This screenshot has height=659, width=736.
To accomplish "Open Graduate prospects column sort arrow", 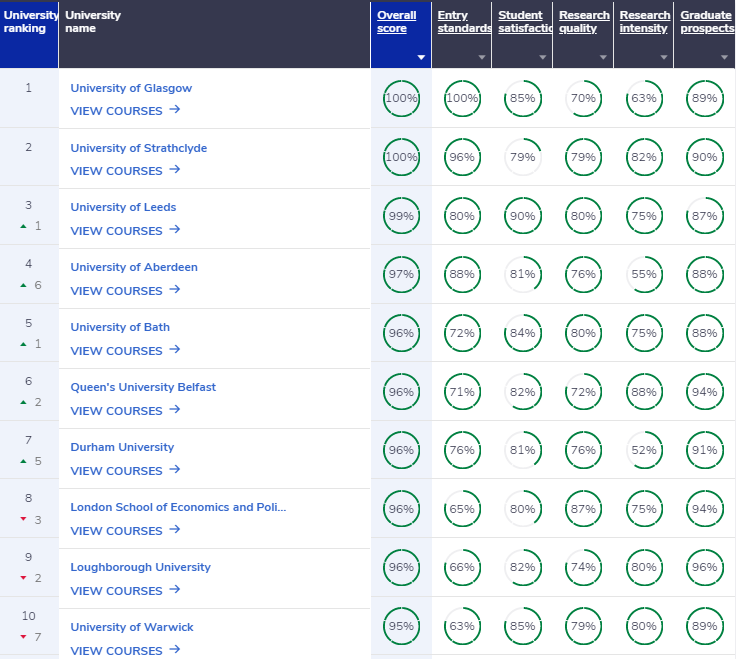I will (x=724, y=58).
